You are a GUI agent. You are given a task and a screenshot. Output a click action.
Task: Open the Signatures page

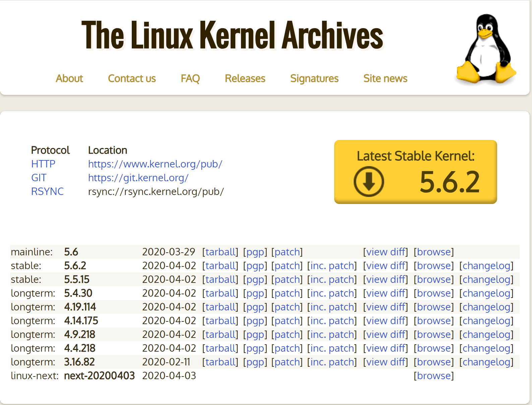click(314, 78)
